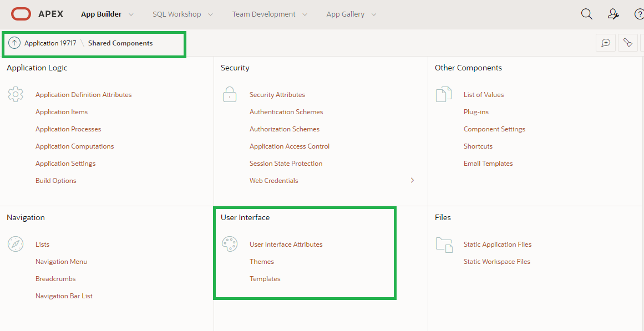Click the document icon under Other Components
This screenshot has height=331, width=644.
[444, 94]
